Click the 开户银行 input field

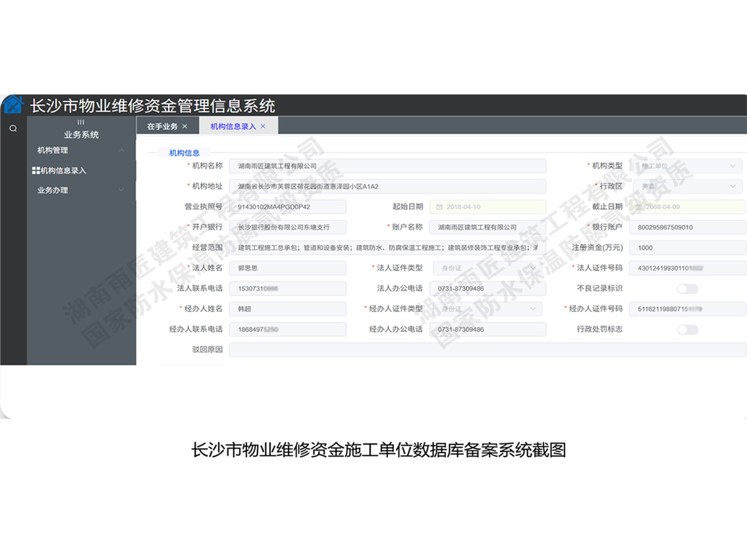coord(288,227)
